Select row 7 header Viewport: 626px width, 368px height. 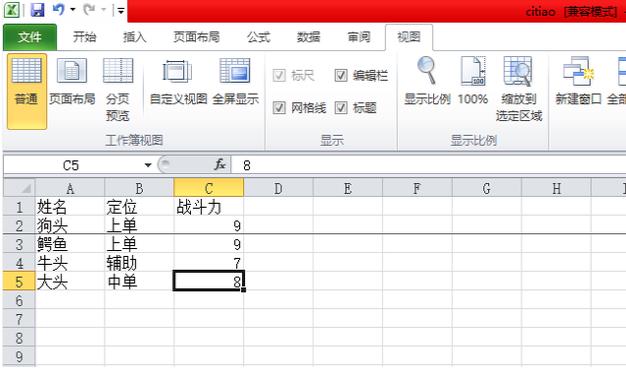pyautogui.click(x=19, y=319)
